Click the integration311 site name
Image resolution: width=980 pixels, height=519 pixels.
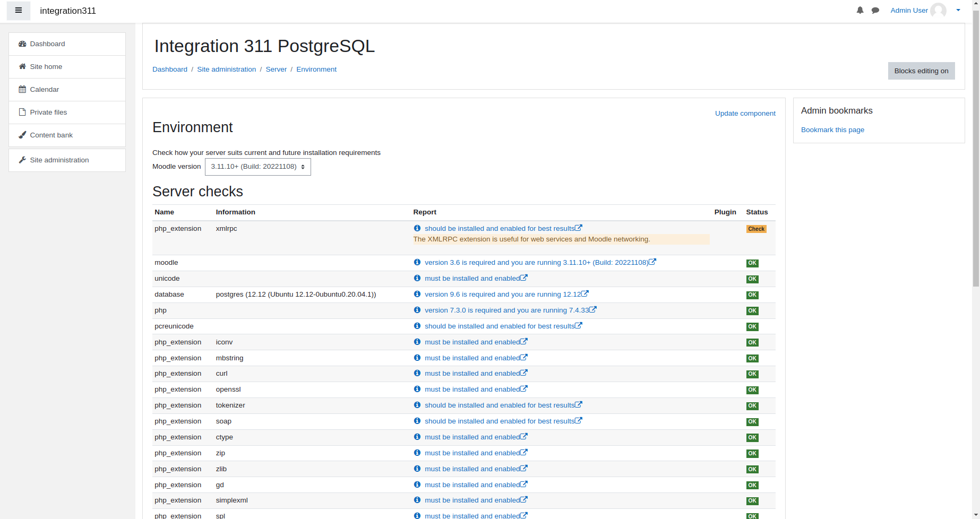(x=68, y=11)
